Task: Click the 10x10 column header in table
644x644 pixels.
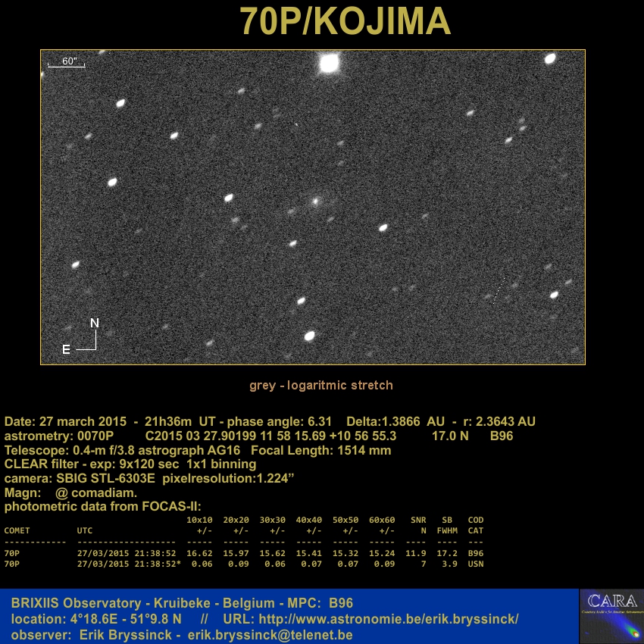Action: tap(199, 520)
